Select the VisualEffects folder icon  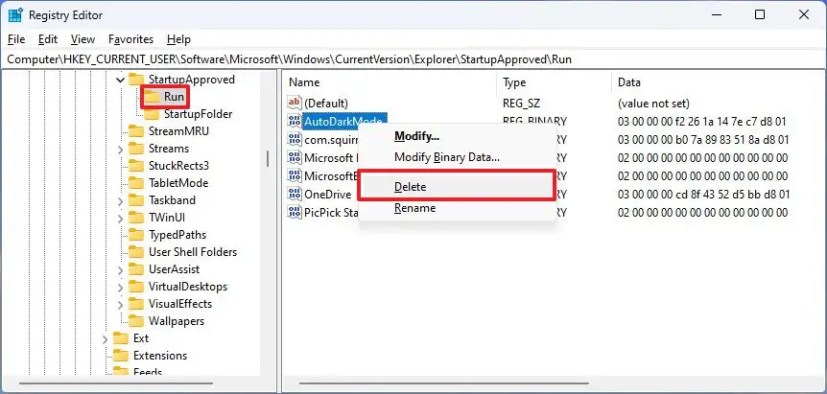137,304
